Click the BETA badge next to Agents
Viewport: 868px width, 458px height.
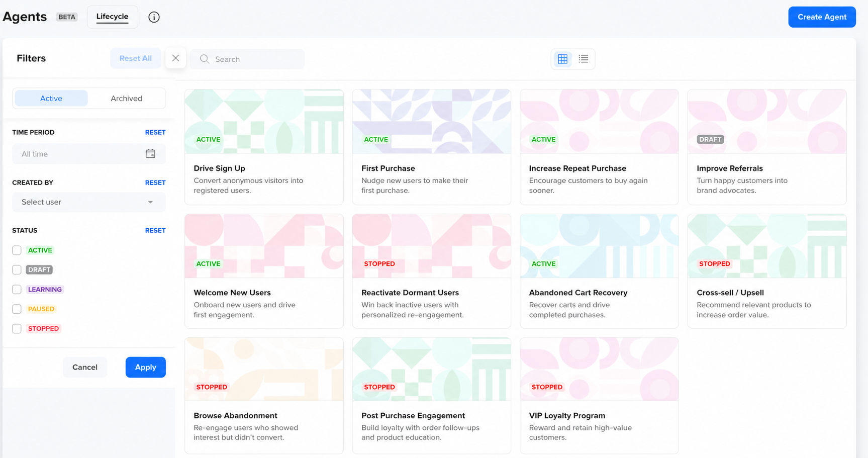click(x=67, y=17)
